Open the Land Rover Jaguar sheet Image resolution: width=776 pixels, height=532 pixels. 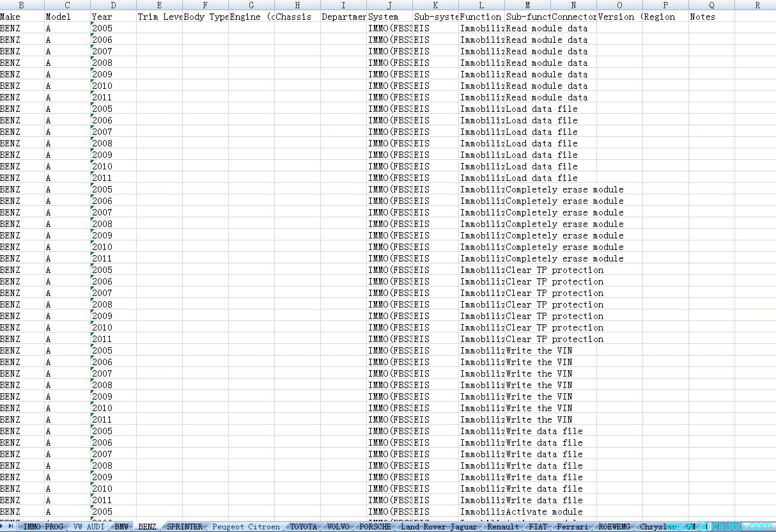point(438,527)
